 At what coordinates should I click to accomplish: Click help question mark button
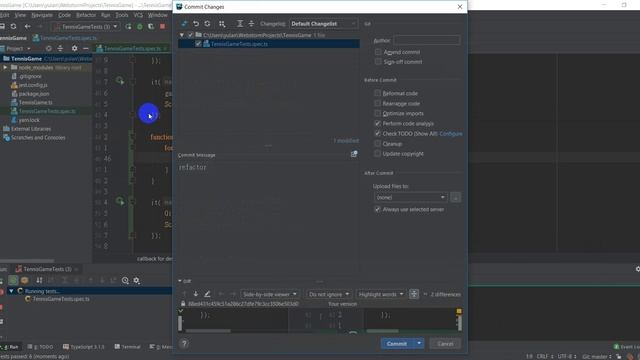click(184, 344)
